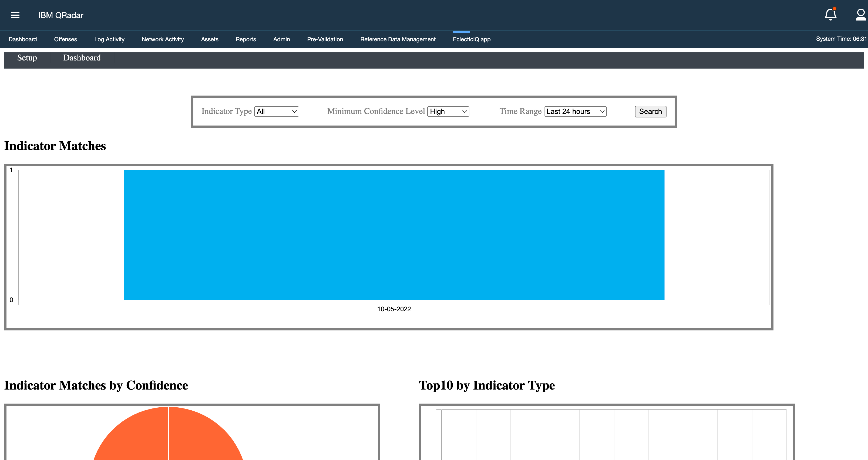Open Reference Data Management tab
The image size is (868, 460).
pos(398,39)
